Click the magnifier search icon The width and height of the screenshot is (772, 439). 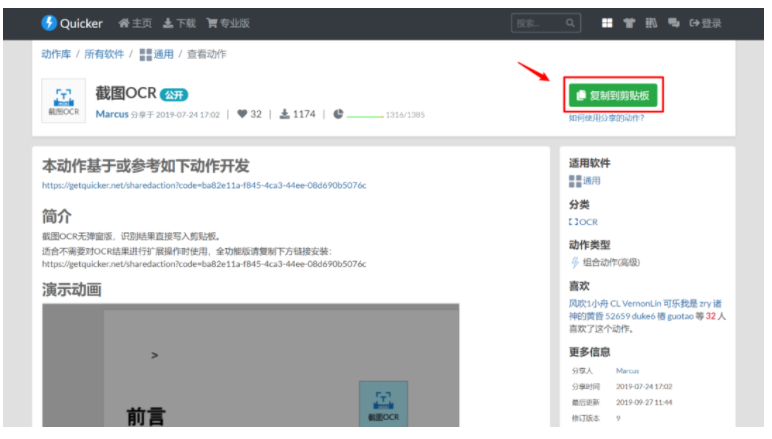[x=570, y=23]
